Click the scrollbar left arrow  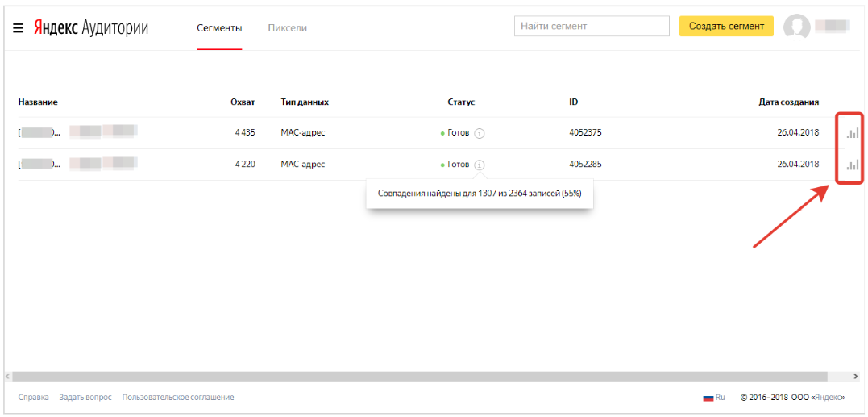pos(8,376)
